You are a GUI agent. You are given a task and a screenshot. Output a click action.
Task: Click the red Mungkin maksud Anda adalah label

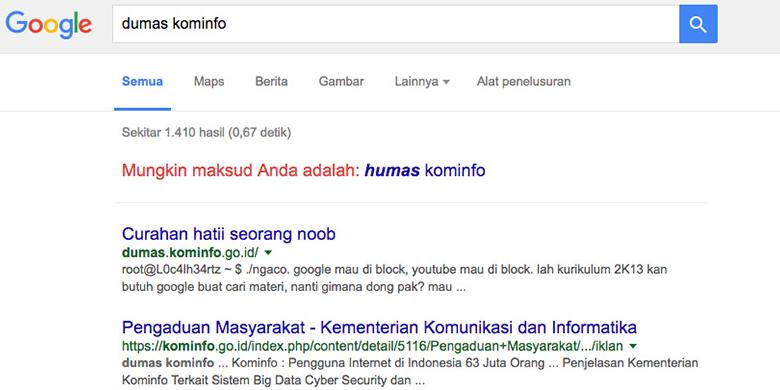(x=241, y=171)
